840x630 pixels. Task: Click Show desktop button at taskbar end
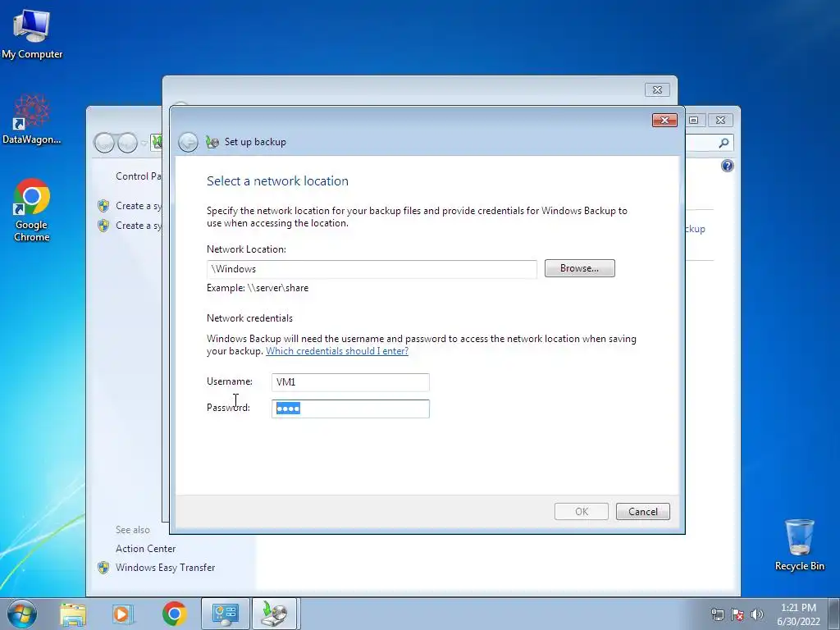point(834,614)
